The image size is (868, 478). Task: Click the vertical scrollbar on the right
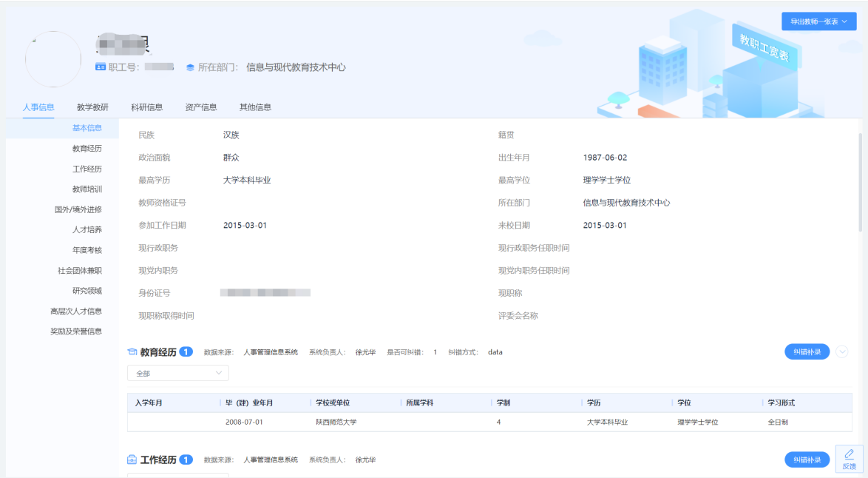pyautogui.click(x=859, y=181)
